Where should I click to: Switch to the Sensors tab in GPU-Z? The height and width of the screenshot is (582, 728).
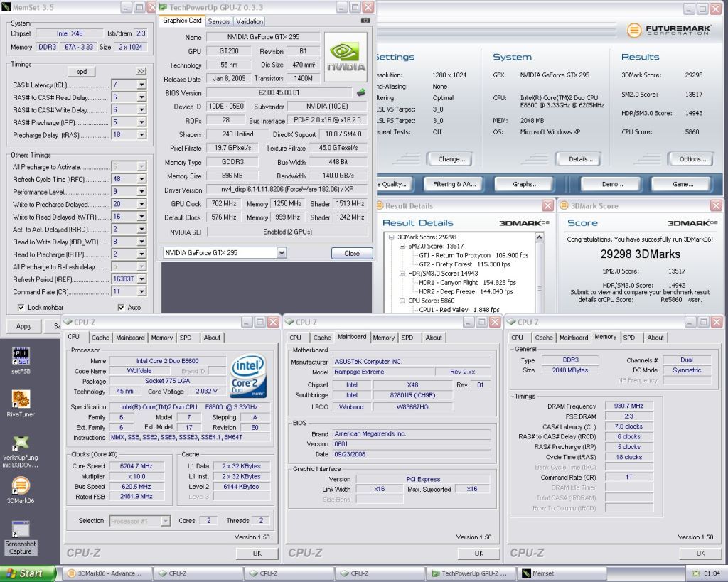tap(218, 21)
